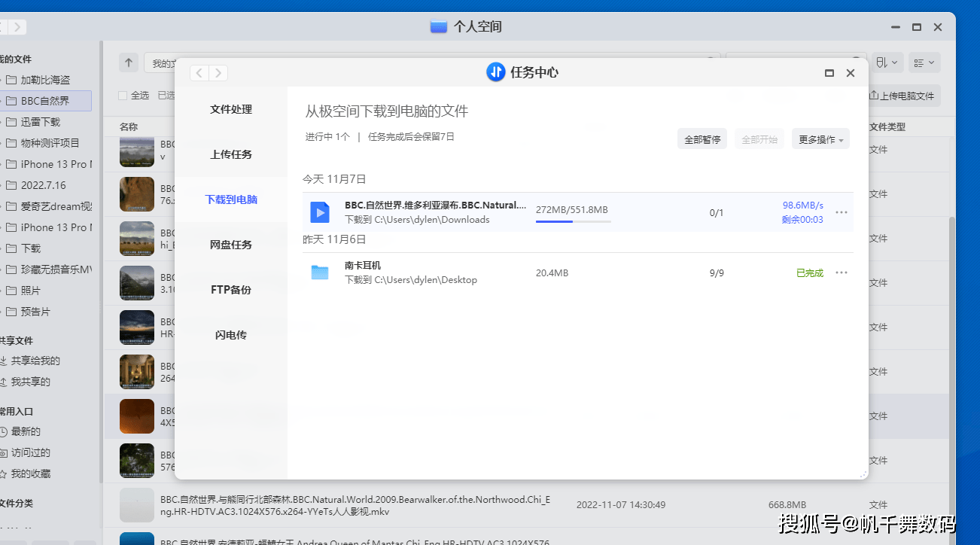Click the share icon beside 共享给我的
980x545 pixels.
pyautogui.click(x=4, y=361)
